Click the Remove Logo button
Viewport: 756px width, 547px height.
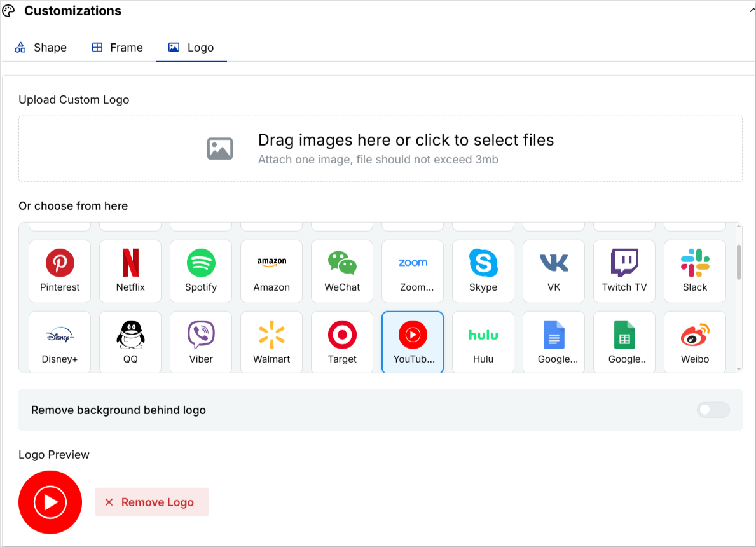tap(152, 502)
